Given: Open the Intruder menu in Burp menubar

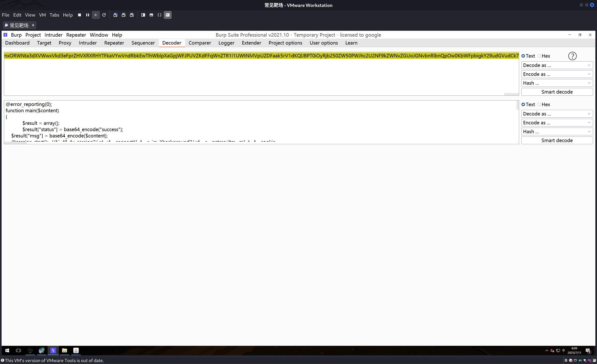Looking at the screenshot, I should point(53,35).
